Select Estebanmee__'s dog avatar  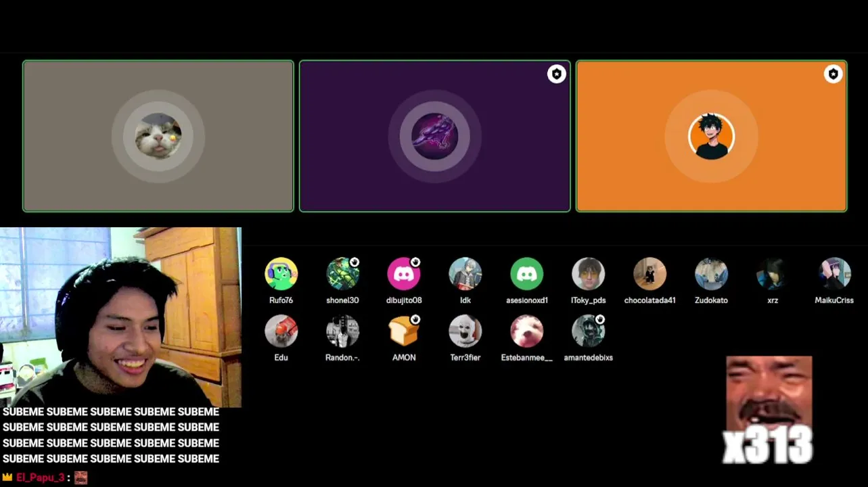[527, 331]
